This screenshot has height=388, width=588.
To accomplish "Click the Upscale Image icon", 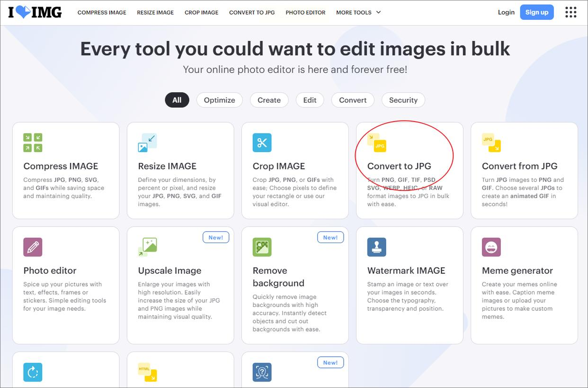I will [147, 247].
